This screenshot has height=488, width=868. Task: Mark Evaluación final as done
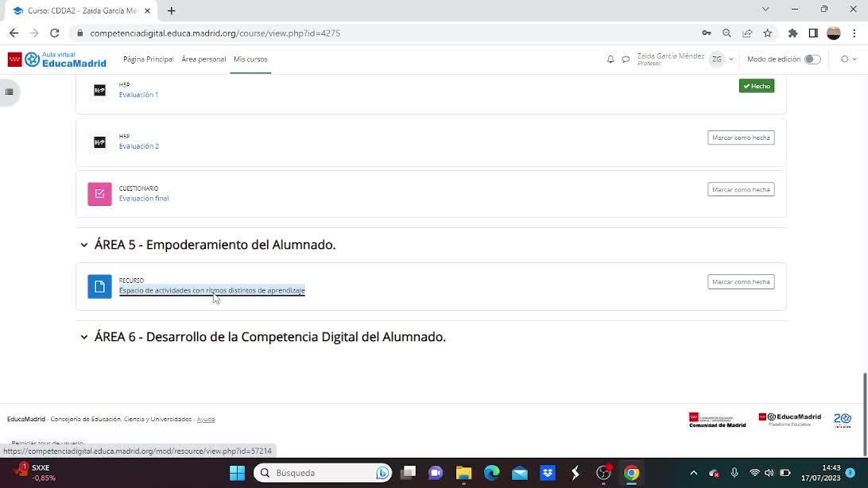tap(741, 189)
